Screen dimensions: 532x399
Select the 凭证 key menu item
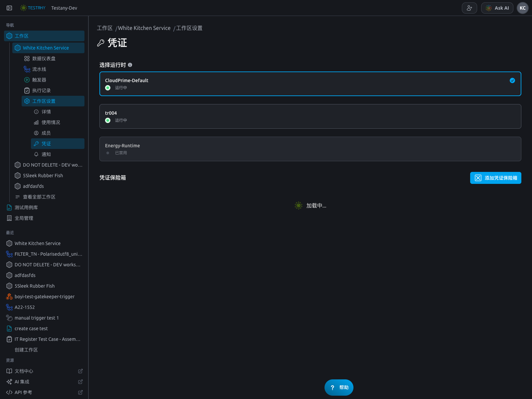tap(58, 144)
